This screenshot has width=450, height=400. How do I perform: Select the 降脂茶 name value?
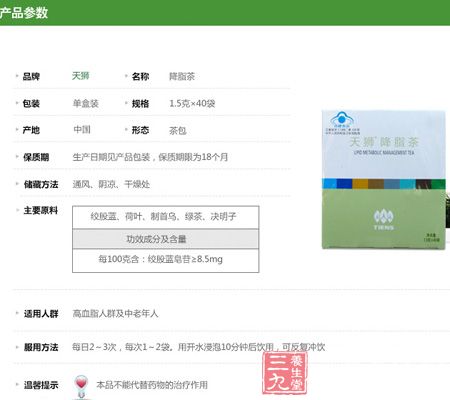tap(182, 77)
